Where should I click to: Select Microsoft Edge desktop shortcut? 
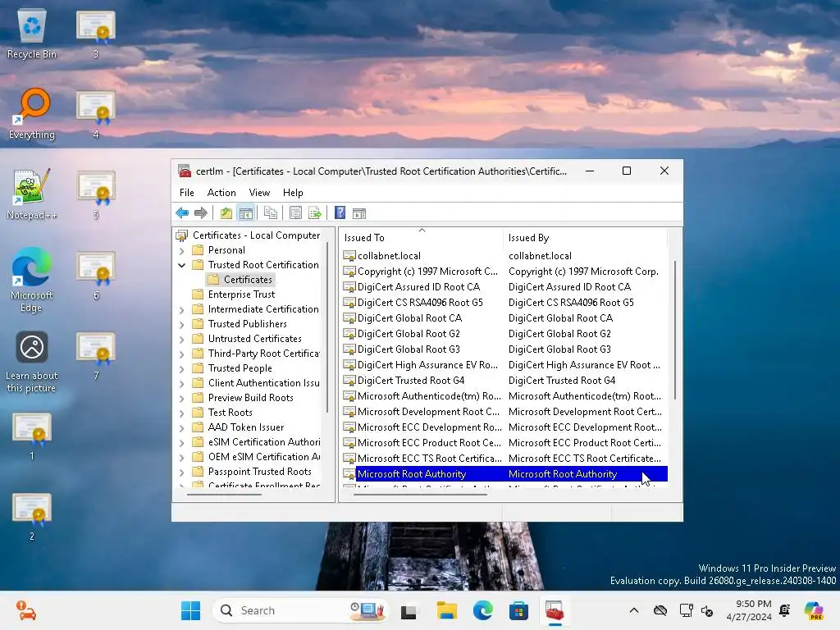(32, 281)
